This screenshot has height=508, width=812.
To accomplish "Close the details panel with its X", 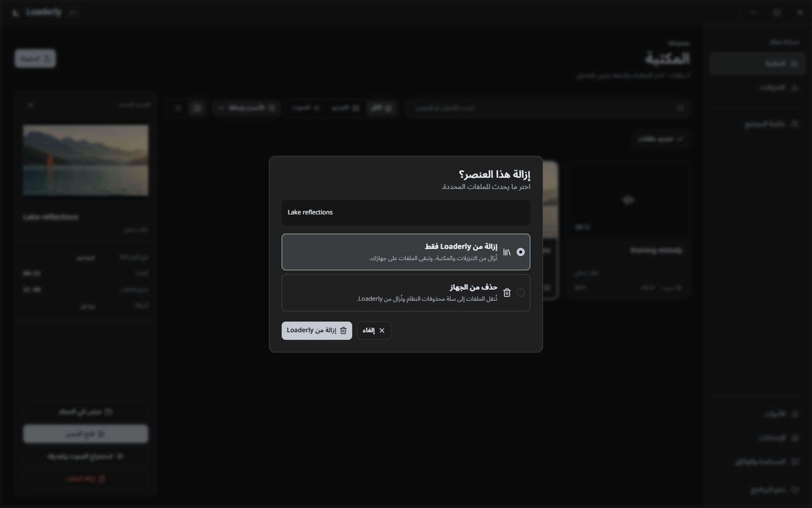I will tap(31, 105).
